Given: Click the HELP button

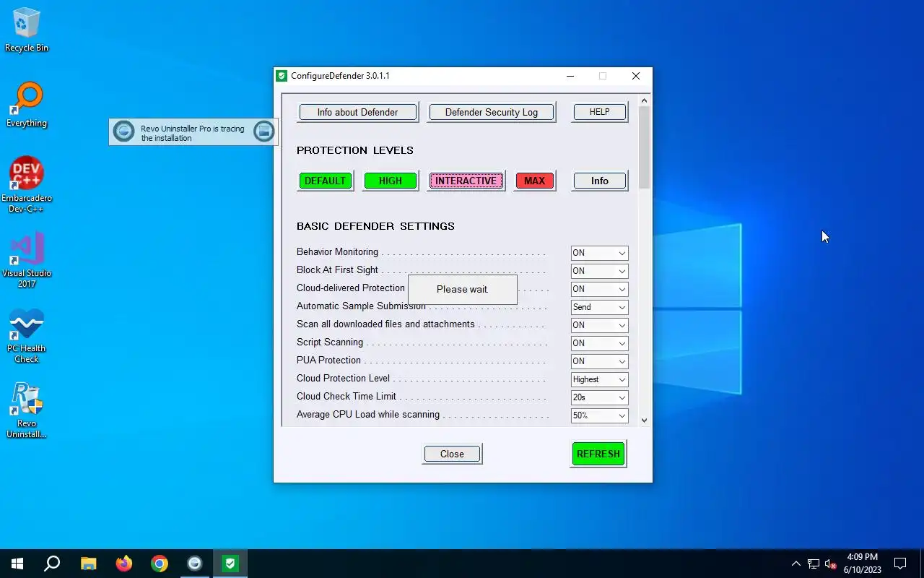Looking at the screenshot, I should (x=599, y=112).
